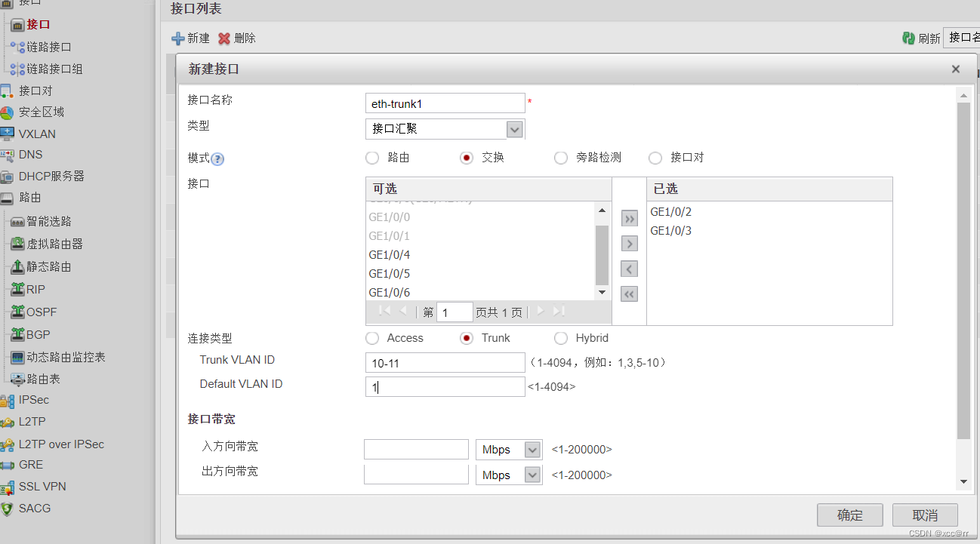
Task: Click the 虚拟路由器 icon
Action: tap(18, 244)
